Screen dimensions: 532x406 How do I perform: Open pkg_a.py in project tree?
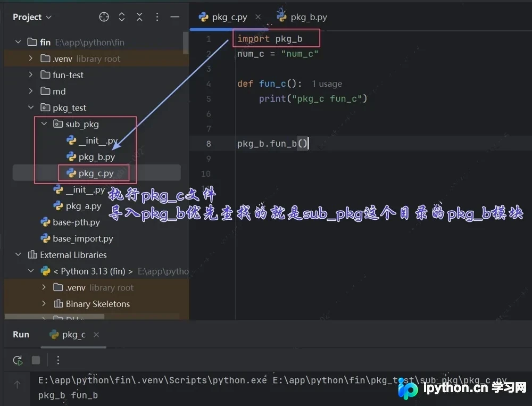point(84,206)
